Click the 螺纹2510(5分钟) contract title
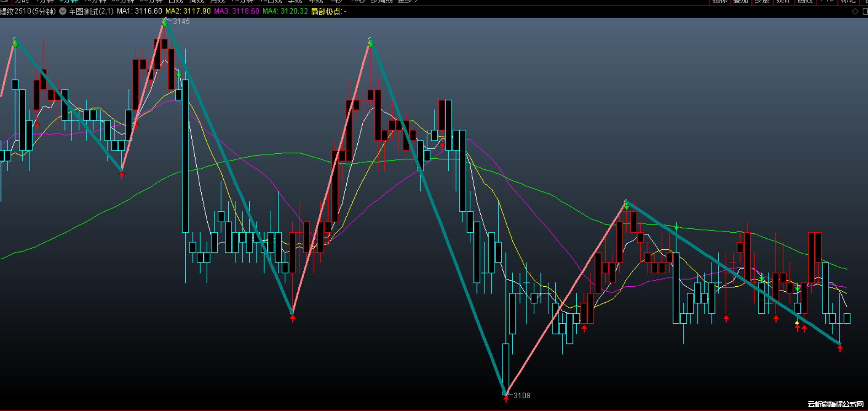Screen dimensions: 868x411 (28, 11)
